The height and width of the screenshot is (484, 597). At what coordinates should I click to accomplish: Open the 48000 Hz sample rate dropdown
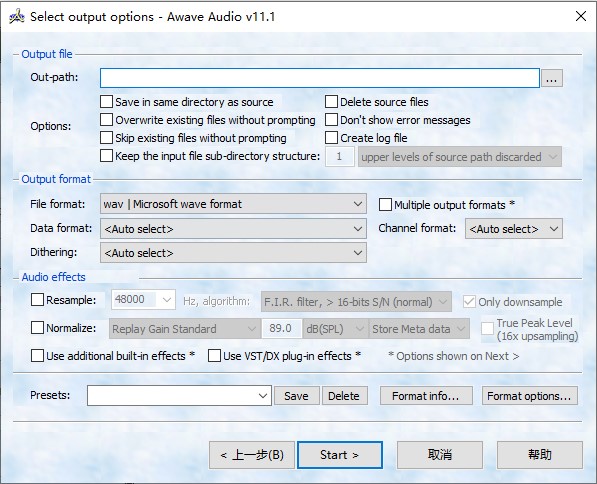(x=144, y=300)
